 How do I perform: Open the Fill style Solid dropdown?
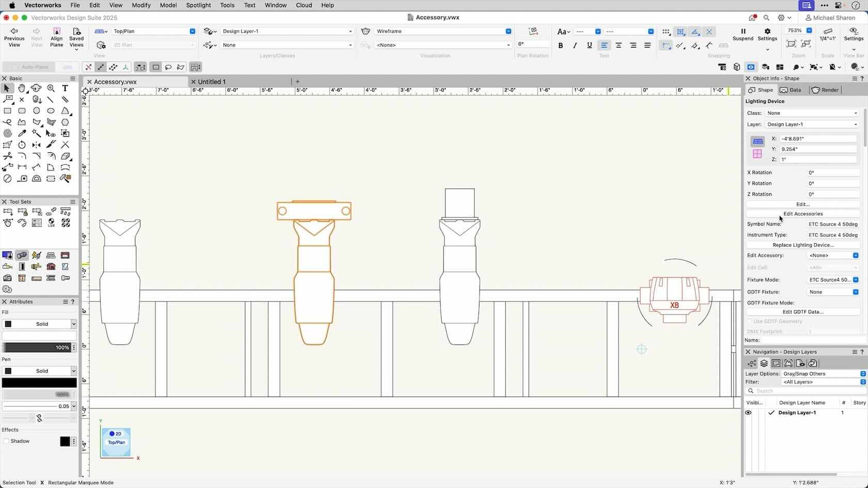point(39,324)
